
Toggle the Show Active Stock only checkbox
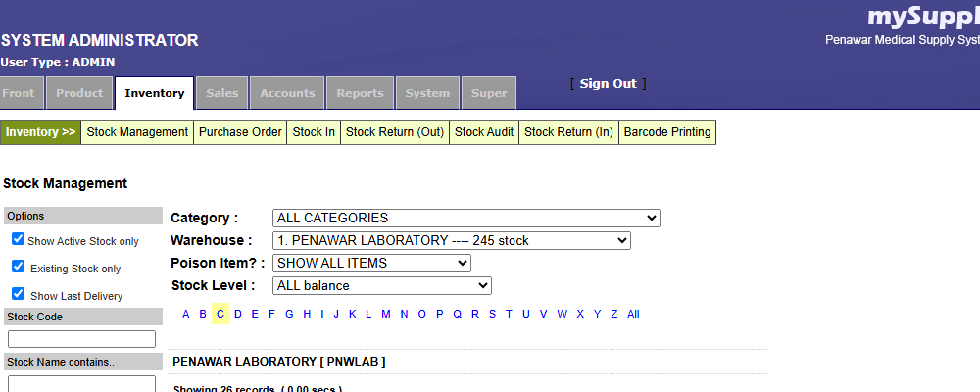[x=18, y=239]
